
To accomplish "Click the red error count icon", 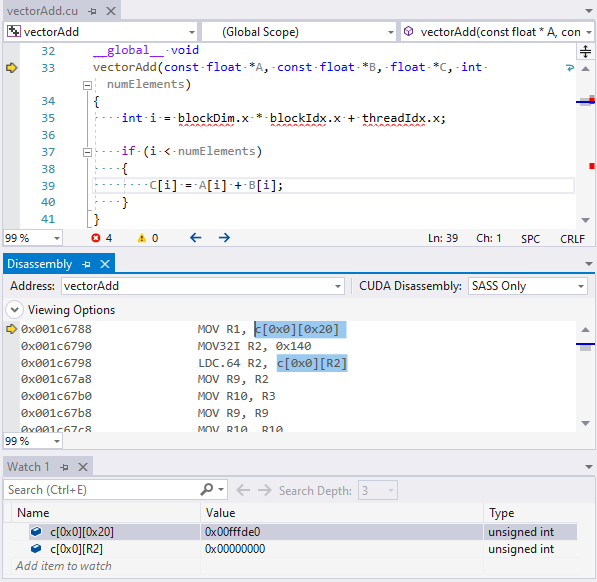I will 96,238.
